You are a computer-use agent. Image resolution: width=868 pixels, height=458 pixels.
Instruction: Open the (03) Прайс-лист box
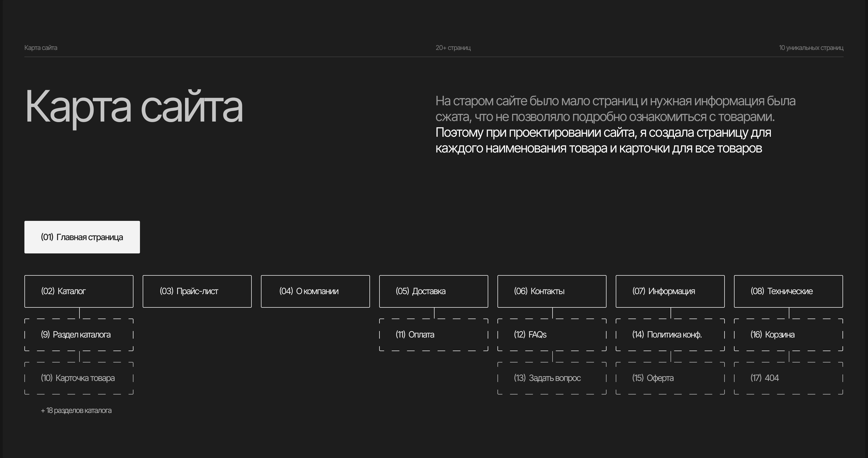coord(197,291)
